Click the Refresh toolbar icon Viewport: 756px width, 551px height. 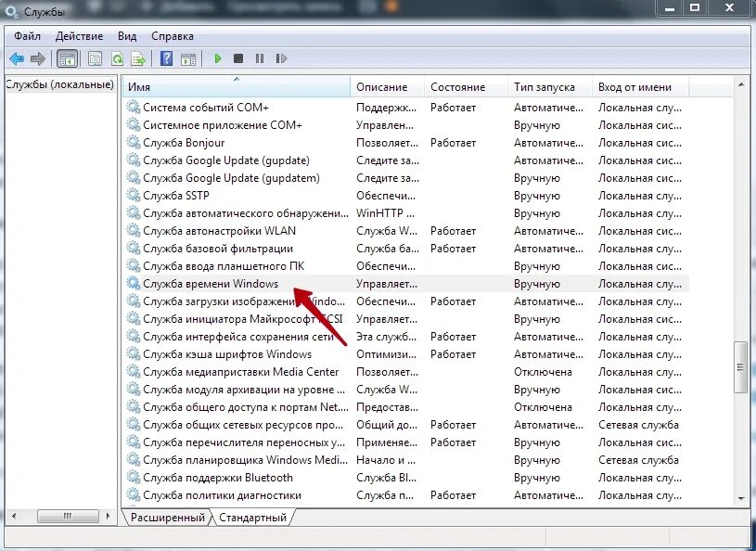coord(117,58)
